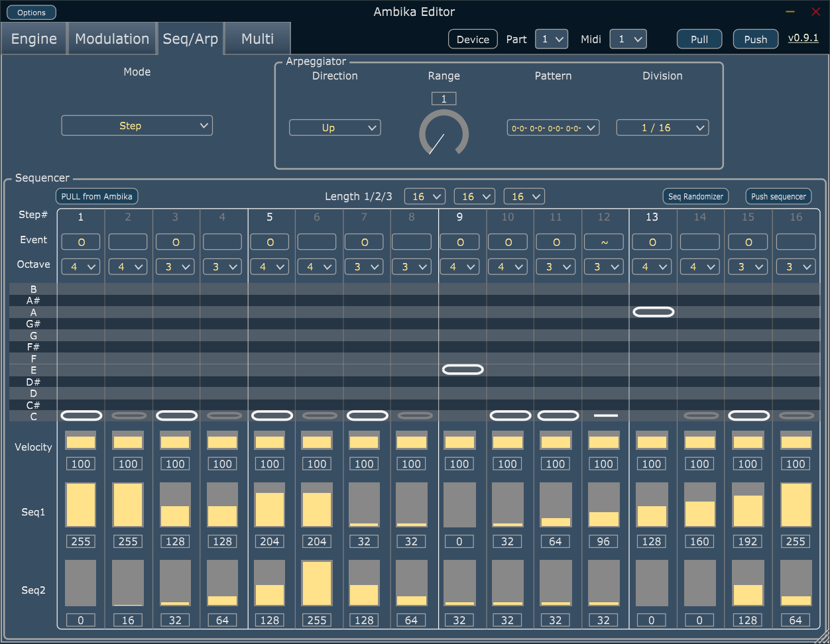The image size is (830, 644).
Task: Open the second Length dropdown
Action: click(475, 196)
